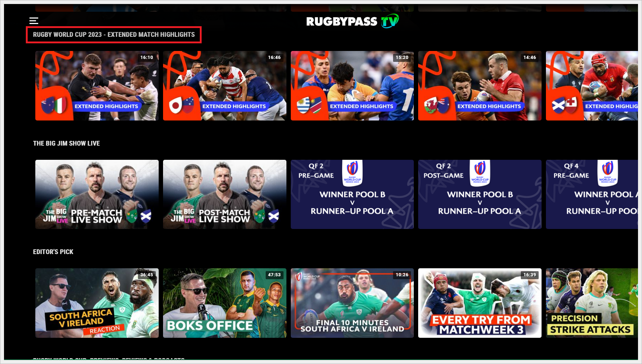Select QF 2 Pre-Game card
This screenshot has width=642, height=364.
point(352,194)
